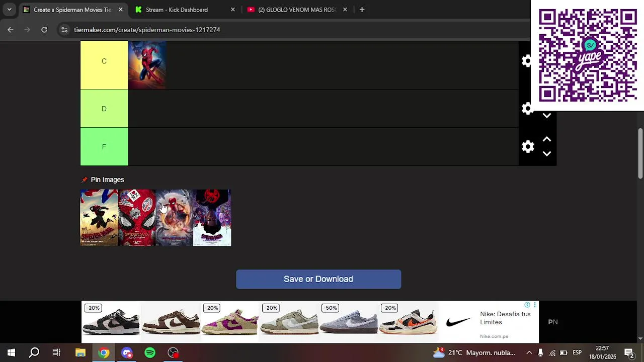Click the F tier label
Viewport: 644px width, 362px height.
pyautogui.click(x=104, y=146)
